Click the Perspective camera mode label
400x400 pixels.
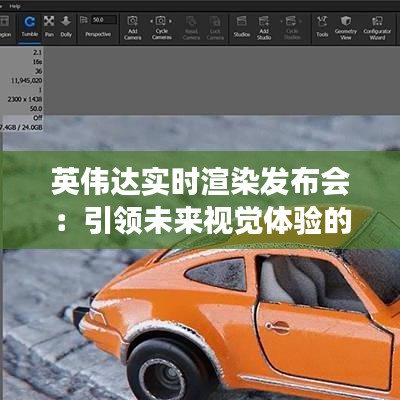click(98, 34)
